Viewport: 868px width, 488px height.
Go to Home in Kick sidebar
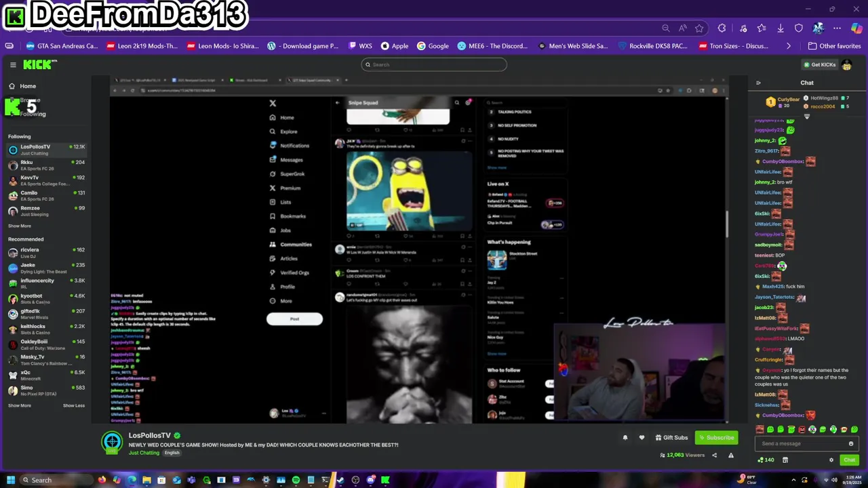[x=28, y=86]
